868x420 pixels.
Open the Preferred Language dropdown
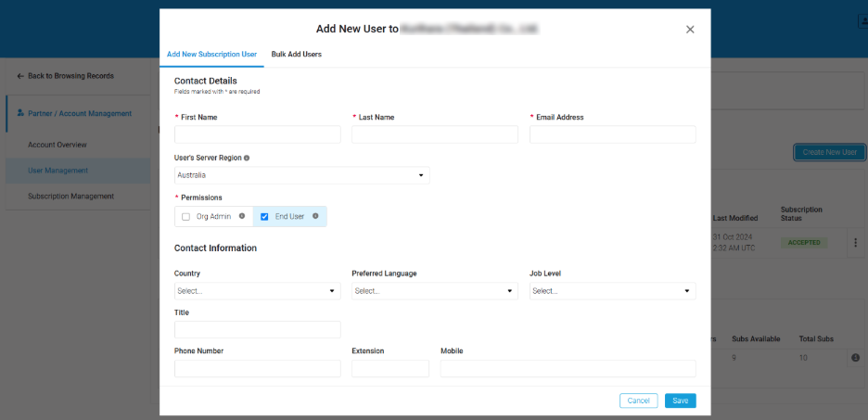(434, 291)
